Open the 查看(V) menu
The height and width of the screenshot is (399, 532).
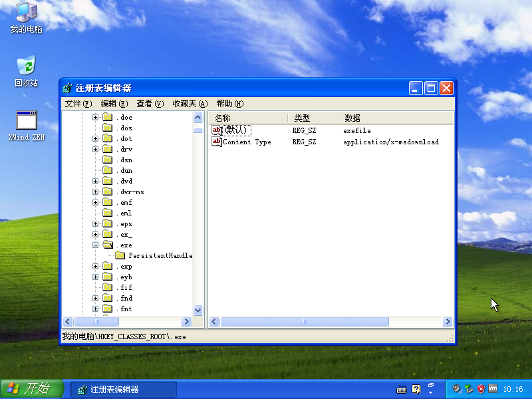[x=150, y=104]
